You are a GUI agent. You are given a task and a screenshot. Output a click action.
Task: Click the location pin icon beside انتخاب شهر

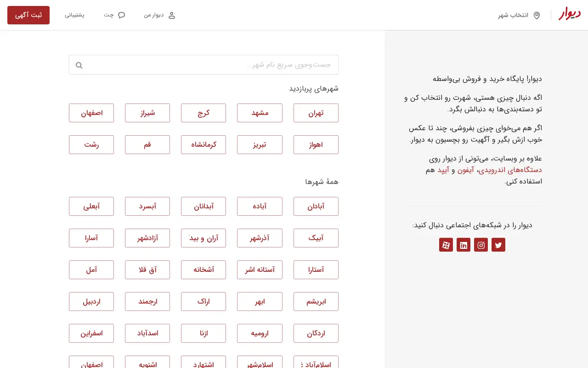tap(537, 15)
